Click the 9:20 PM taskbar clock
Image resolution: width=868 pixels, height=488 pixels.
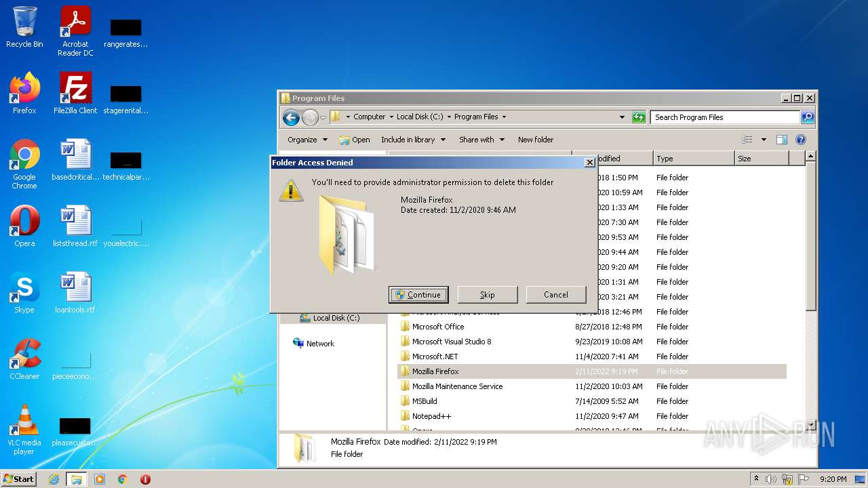click(x=833, y=479)
